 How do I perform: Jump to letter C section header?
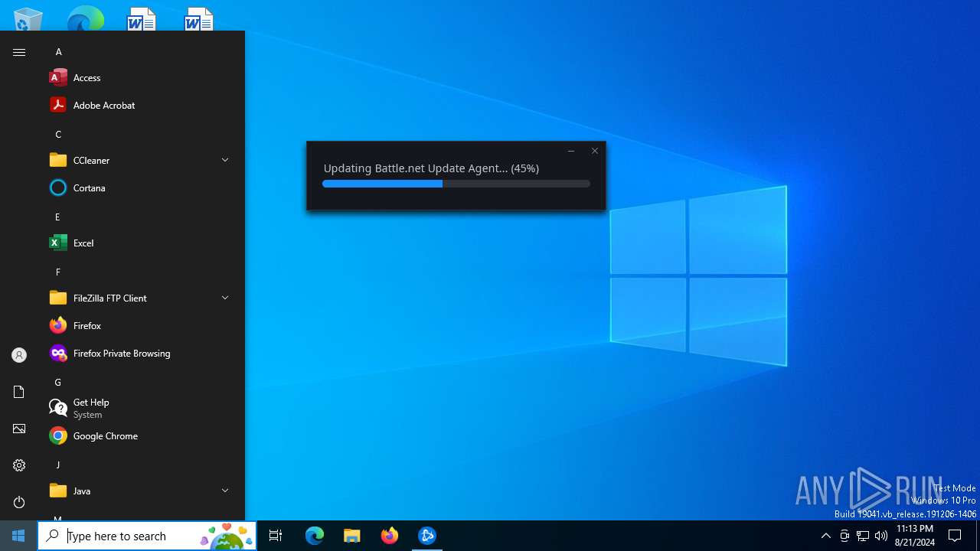58,134
